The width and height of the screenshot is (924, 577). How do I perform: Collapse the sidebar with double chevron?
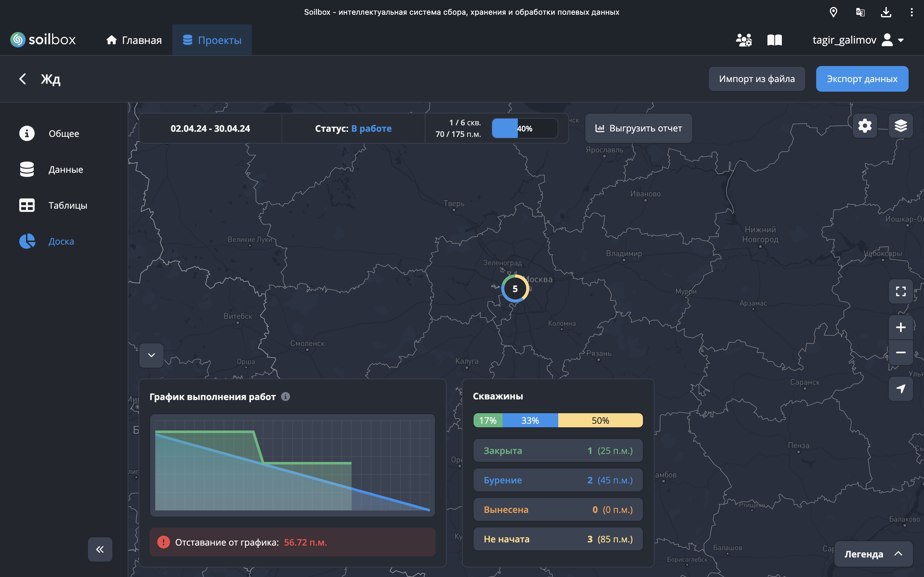click(100, 549)
